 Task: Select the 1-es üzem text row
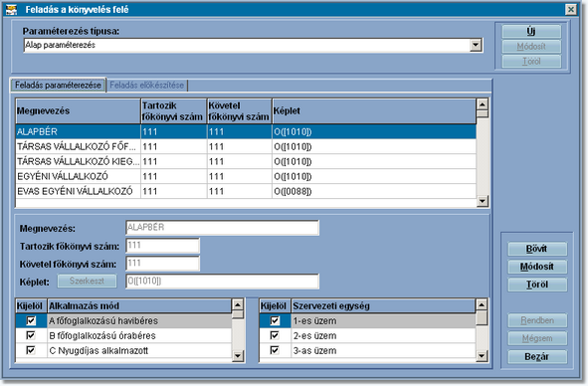tap(384, 321)
